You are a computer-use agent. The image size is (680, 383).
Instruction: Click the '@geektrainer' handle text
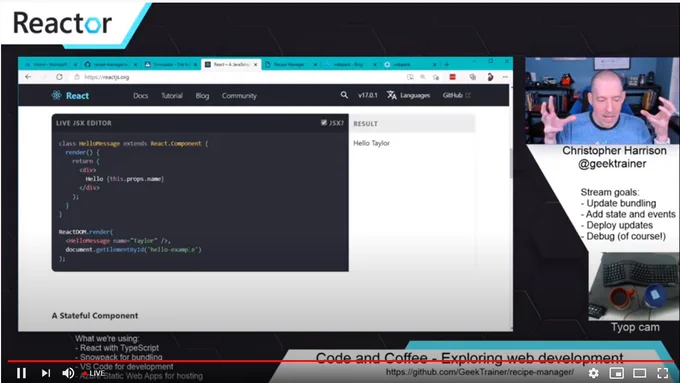point(612,164)
